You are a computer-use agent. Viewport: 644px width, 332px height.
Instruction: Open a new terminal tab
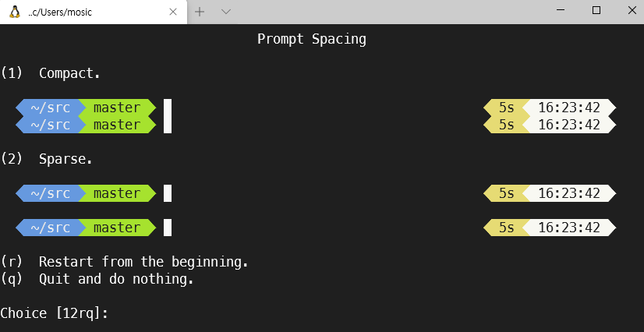click(x=200, y=12)
